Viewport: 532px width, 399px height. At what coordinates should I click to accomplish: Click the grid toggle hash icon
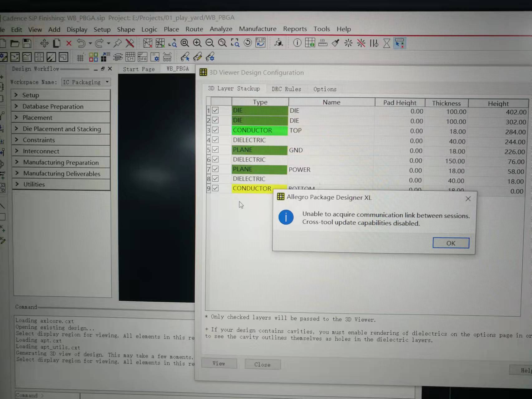click(80, 57)
